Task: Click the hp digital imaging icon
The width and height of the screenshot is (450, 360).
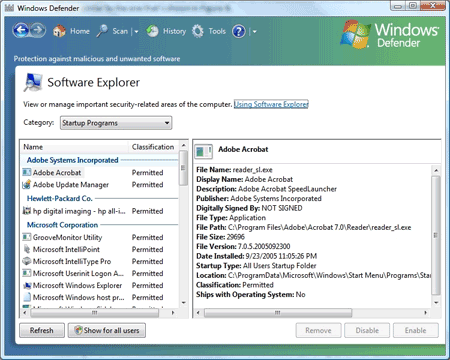Action: 27,211
